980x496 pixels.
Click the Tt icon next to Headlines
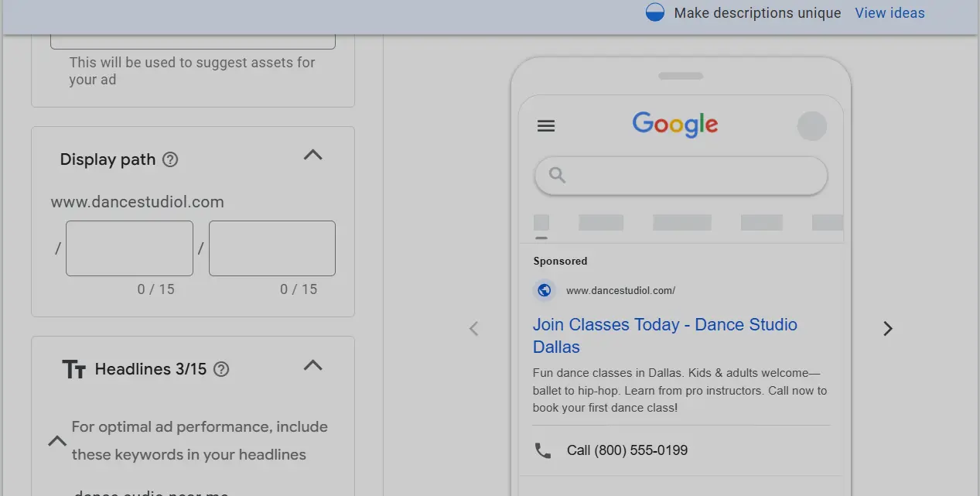click(74, 369)
